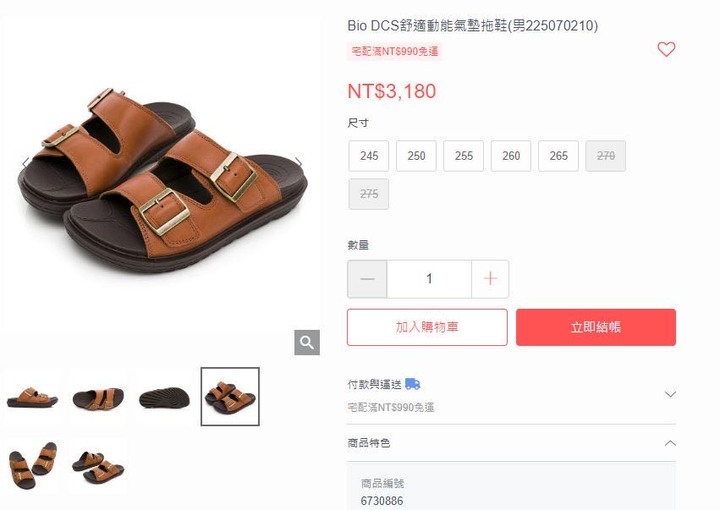Add product to wishlist heart icon
720x510 pixels.
(666, 49)
